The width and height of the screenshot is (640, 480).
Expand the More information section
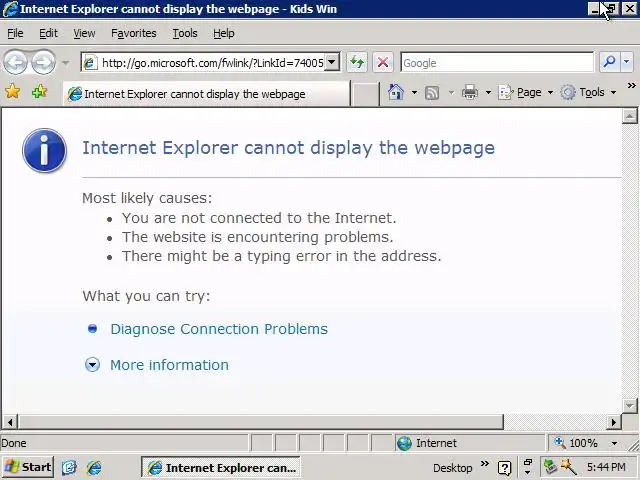(169, 365)
